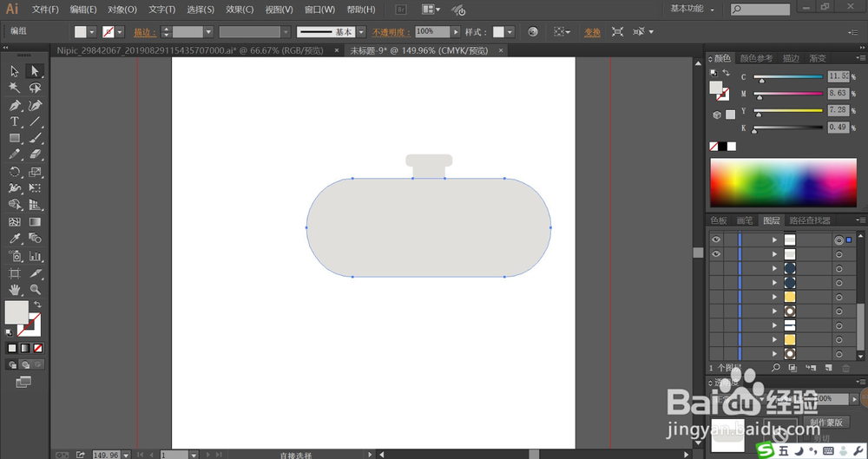Select the Selection tool (black arrow)
Viewport: 868px width, 459px height.
tap(15, 71)
